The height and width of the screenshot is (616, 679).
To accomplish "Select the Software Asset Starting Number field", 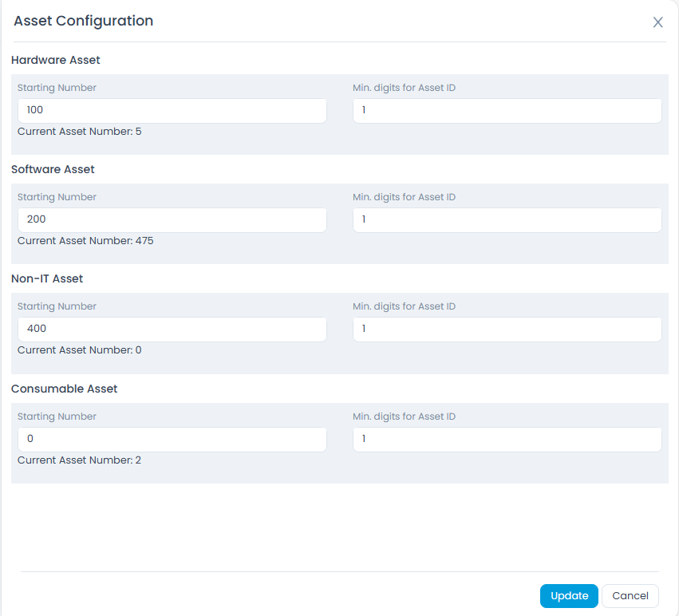I will pos(172,220).
